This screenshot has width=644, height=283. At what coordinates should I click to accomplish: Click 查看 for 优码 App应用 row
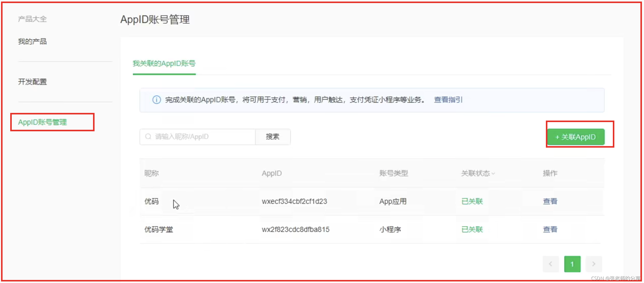pos(550,201)
